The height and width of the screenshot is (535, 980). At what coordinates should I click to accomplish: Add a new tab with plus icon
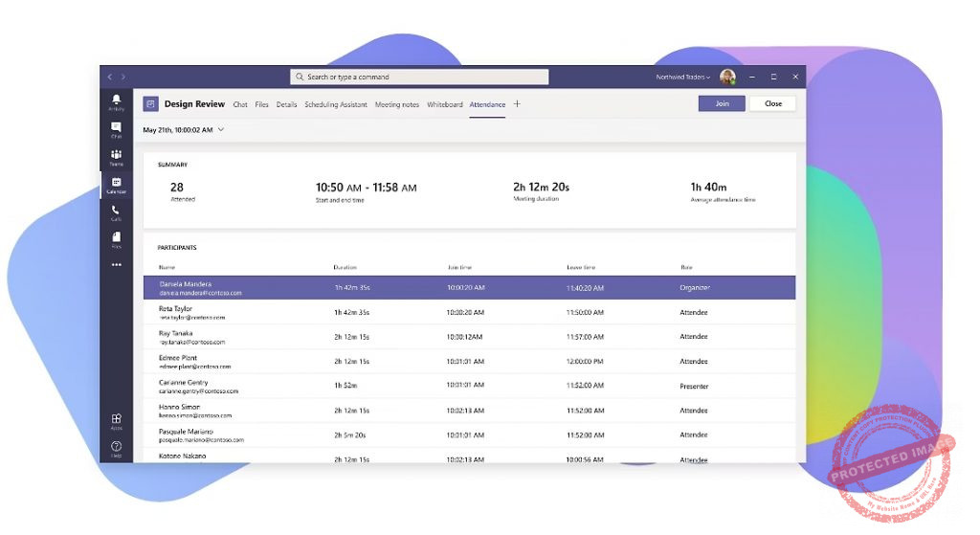point(517,104)
